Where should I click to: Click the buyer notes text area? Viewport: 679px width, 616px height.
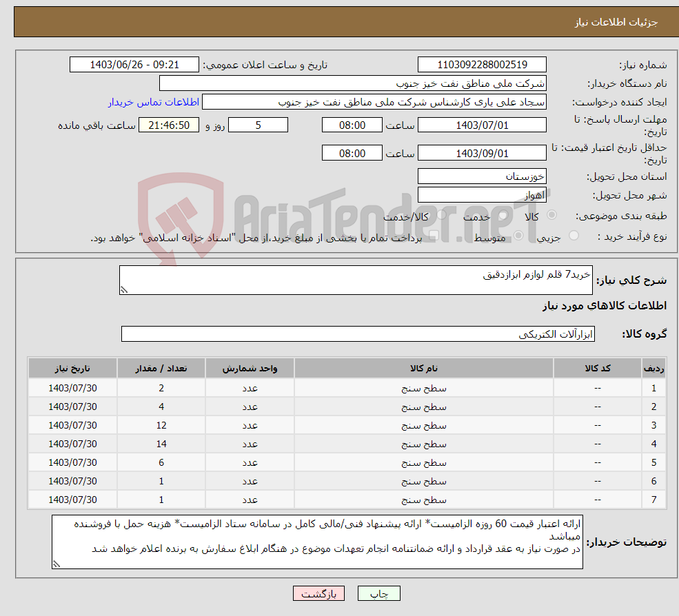[x=317, y=542]
